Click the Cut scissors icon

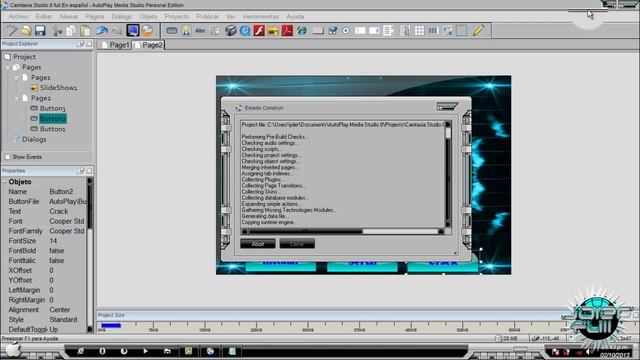(x=58, y=31)
